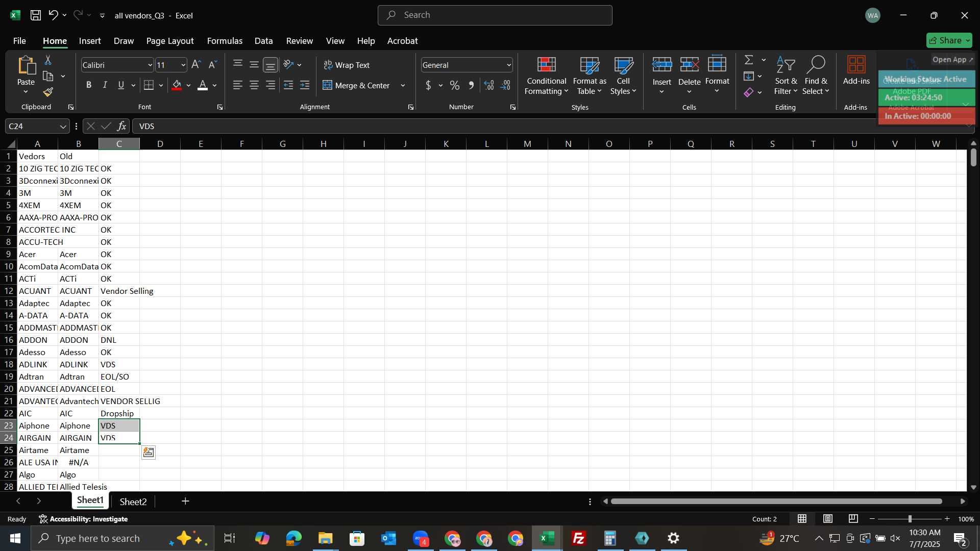Click Find & Select button
This screenshot has width=980, height=551.
816,76
